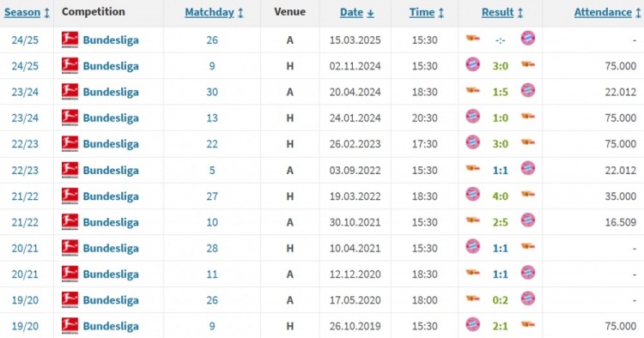Open 20/21 season link for matchday 11
Image resolution: width=644 pixels, height=338 pixels.
coord(25,274)
